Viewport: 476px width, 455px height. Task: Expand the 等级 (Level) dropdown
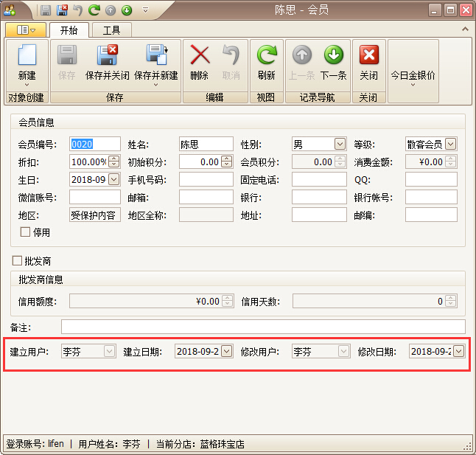(x=451, y=144)
